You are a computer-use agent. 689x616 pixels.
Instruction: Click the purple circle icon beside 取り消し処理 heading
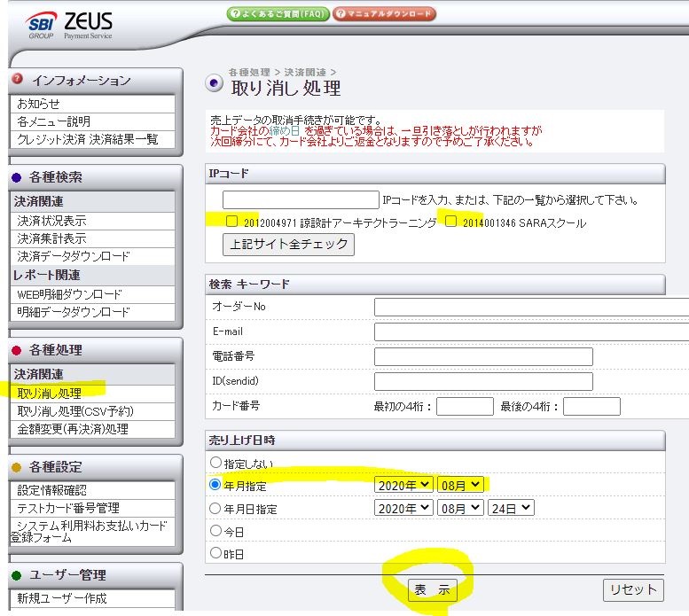click(x=215, y=84)
